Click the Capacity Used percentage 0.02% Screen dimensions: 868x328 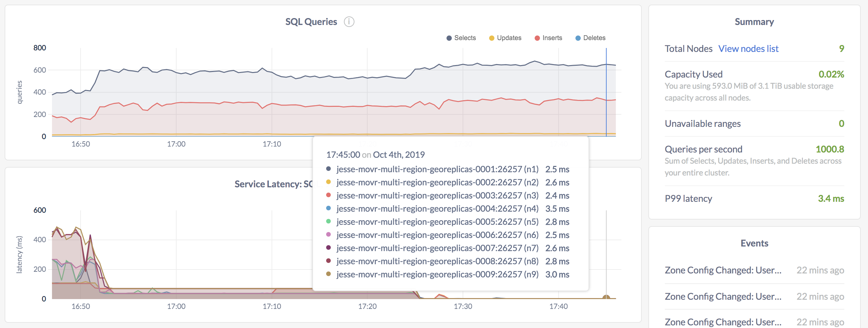(x=832, y=74)
